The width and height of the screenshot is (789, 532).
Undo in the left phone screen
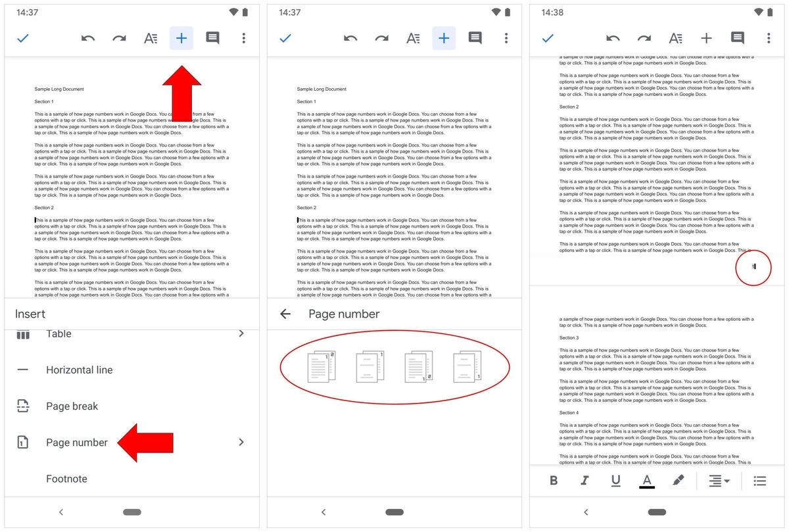point(88,38)
